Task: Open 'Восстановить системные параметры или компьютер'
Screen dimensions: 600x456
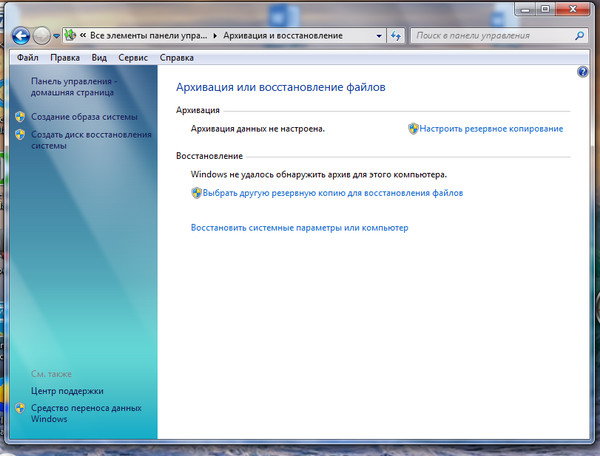Action: tap(300, 228)
